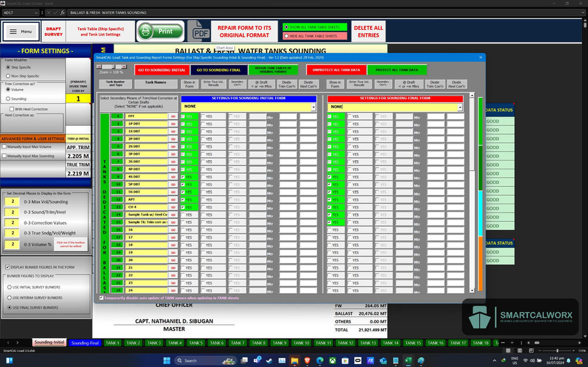
Task: Click the GO button for 3P DBT
Action: pos(173,154)
